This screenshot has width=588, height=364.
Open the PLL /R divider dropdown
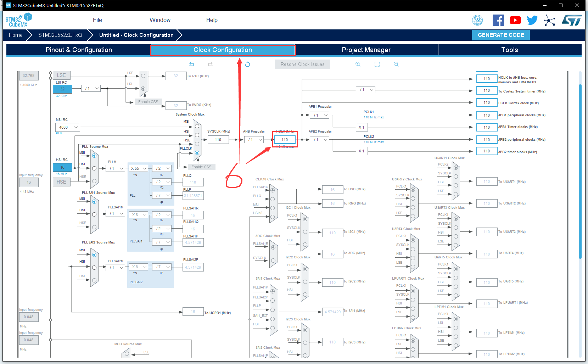click(x=162, y=168)
